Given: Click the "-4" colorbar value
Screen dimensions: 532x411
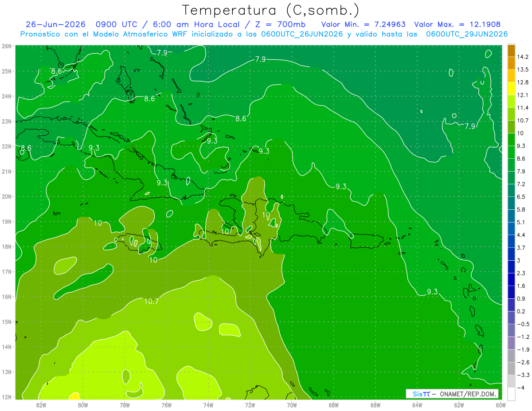Looking at the screenshot, I should point(520,388).
